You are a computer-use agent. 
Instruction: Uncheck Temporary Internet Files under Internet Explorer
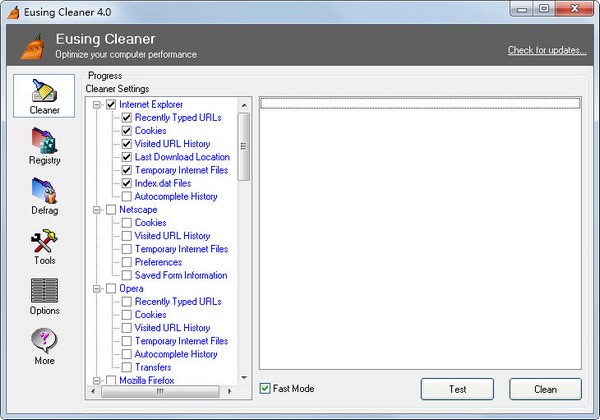(127, 170)
